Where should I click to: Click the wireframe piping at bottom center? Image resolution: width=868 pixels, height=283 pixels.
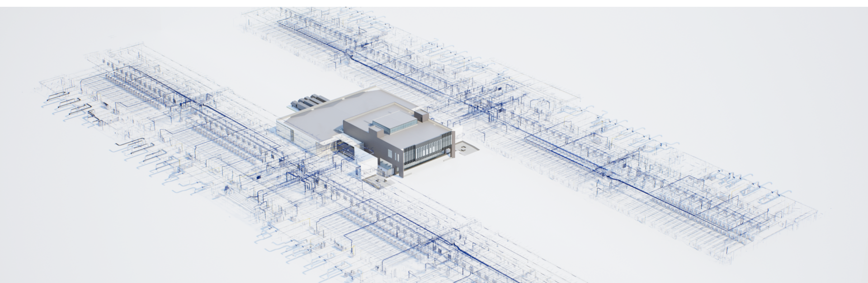[x=407, y=245]
